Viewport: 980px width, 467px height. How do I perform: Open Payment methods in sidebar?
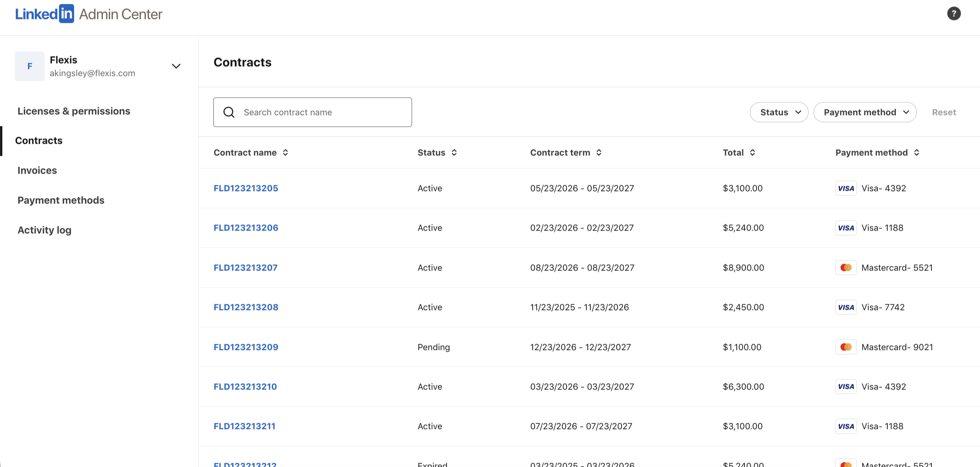61,200
